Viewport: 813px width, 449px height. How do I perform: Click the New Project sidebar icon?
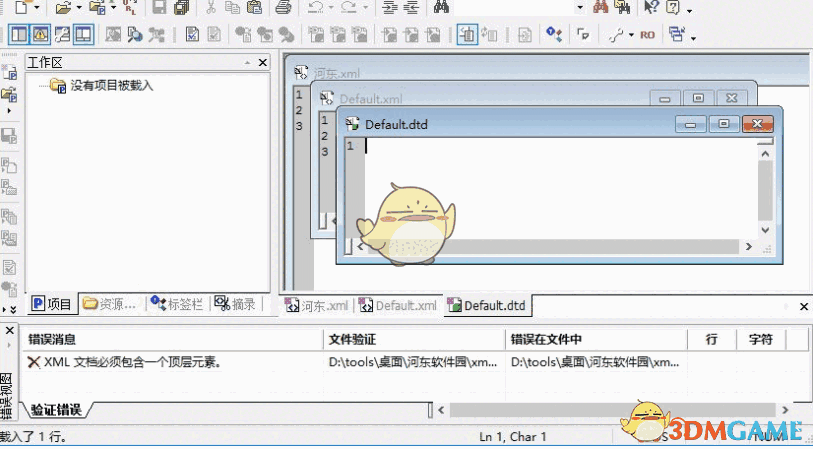point(9,72)
